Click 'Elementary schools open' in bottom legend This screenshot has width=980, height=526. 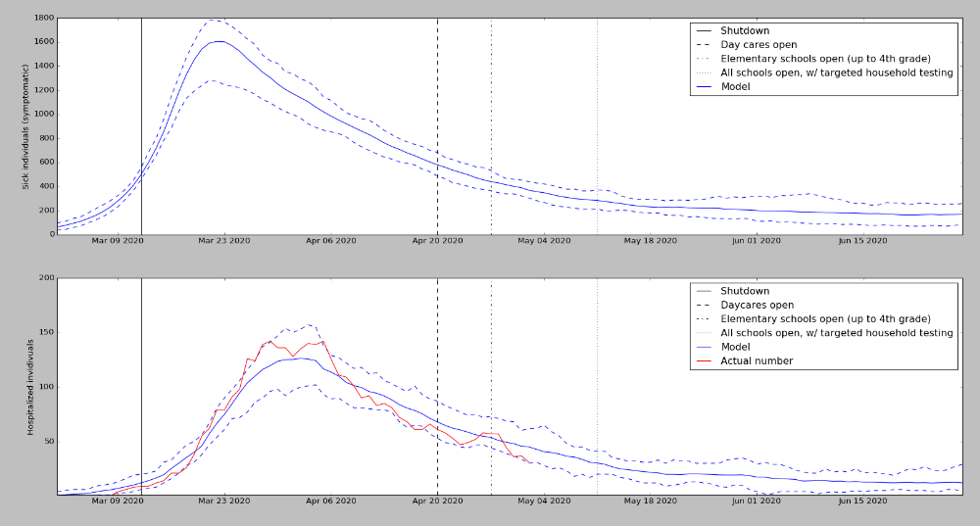pos(825,318)
